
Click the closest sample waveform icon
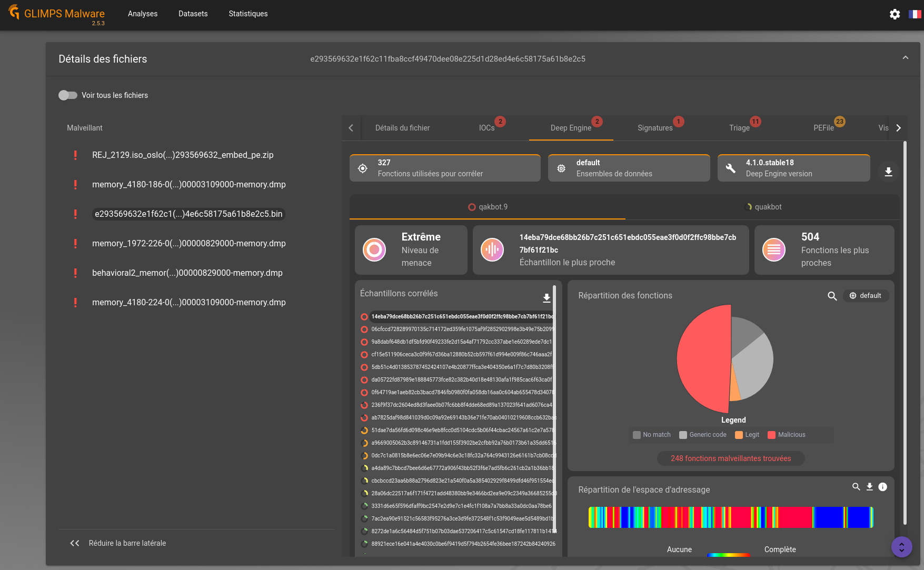coord(492,249)
